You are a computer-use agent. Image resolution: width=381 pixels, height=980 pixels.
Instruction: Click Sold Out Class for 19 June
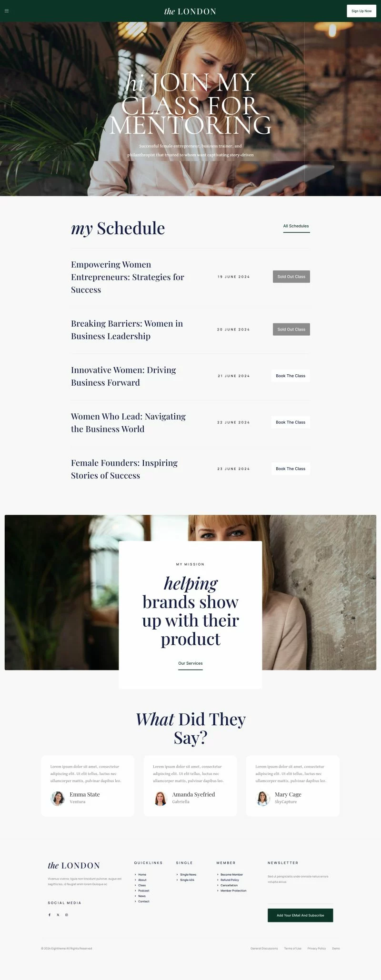[291, 277]
